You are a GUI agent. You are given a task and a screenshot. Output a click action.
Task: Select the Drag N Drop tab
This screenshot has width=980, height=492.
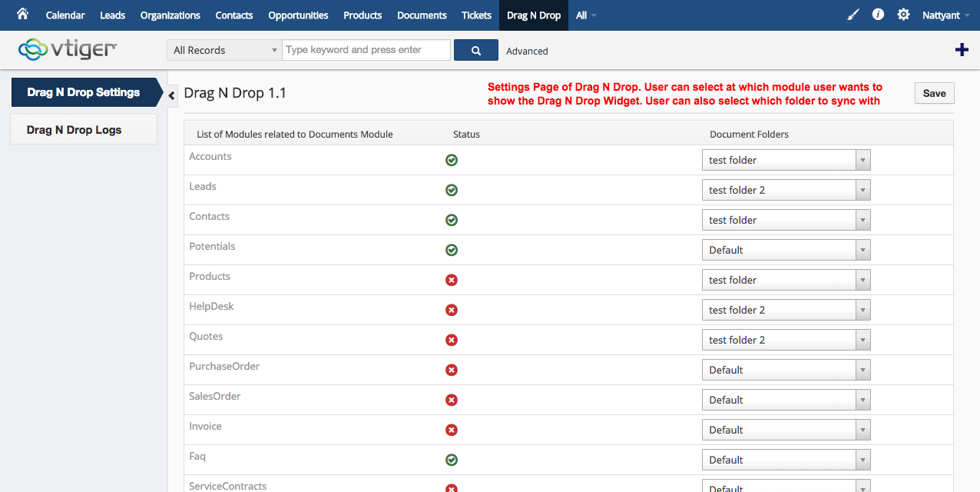point(534,15)
